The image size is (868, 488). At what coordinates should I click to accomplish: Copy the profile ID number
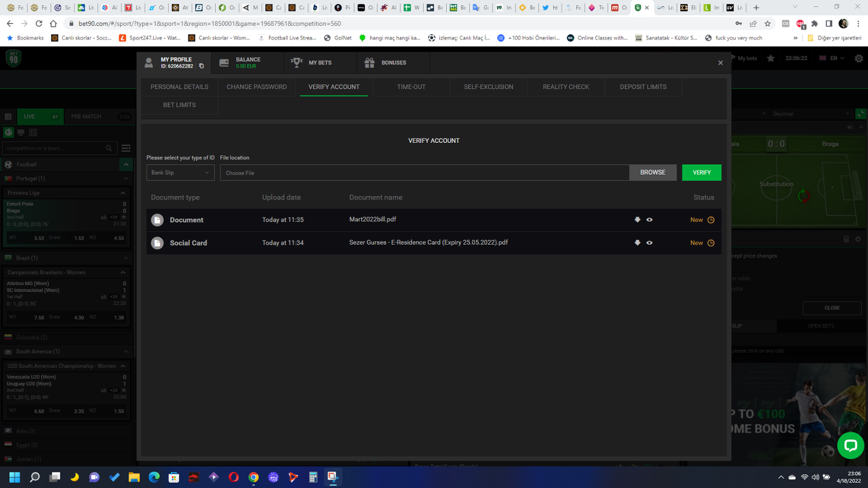pos(201,66)
